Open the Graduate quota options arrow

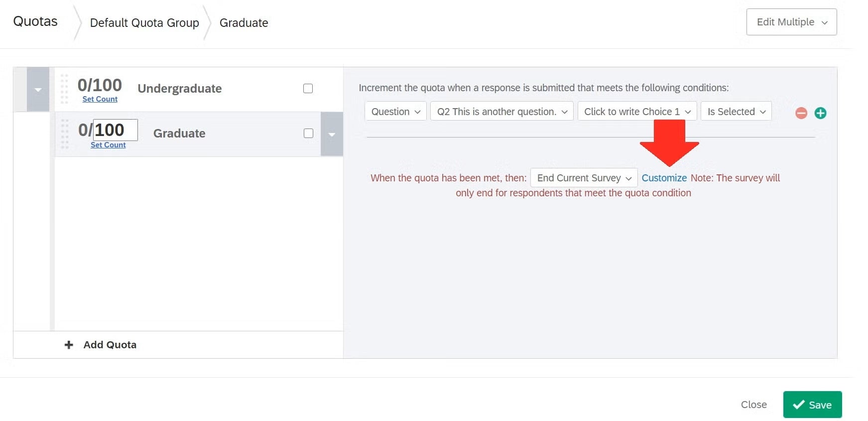point(332,134)
